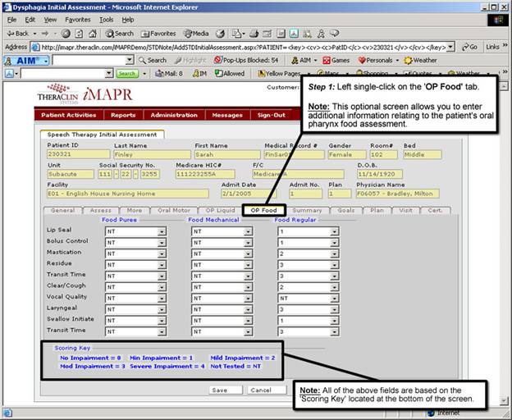This screenshot has height=420, width=512.
Task: Check the Mail: 8 button
Action: point(169,74)
